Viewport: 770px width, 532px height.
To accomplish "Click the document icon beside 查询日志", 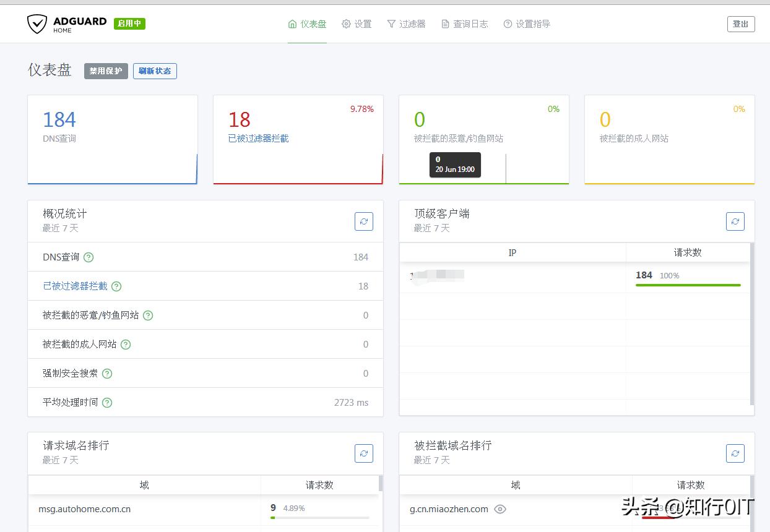I will [x=445, y=24].
